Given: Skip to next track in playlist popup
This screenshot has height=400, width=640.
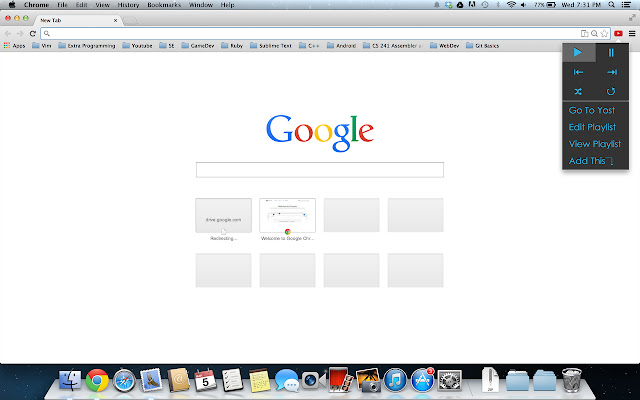Looking at the screenshot, I should click(611, 72).
